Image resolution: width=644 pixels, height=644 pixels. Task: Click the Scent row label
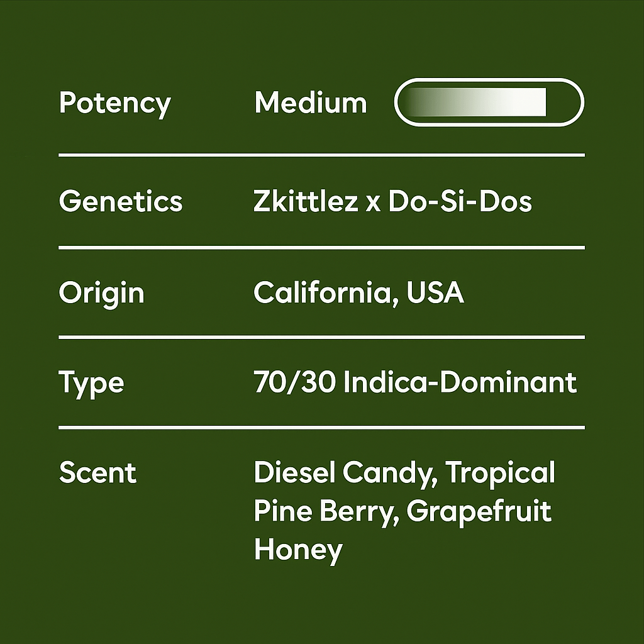[97, 474]
